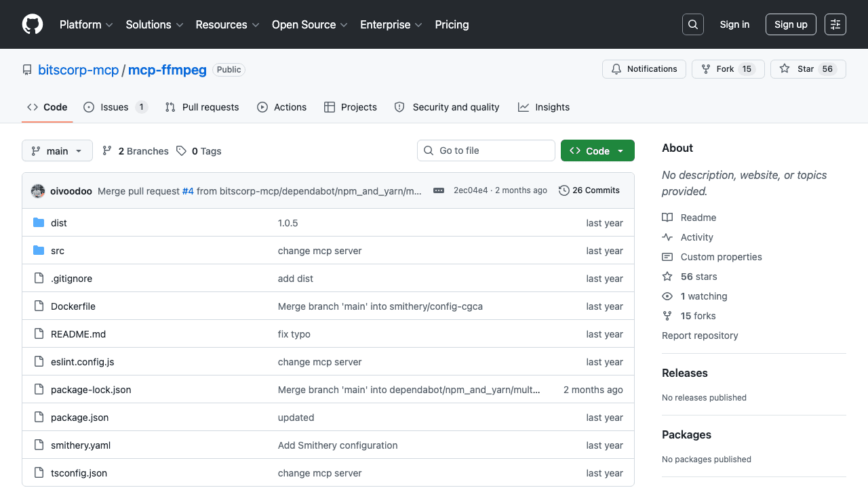Open the Pull requests tab

201,106
